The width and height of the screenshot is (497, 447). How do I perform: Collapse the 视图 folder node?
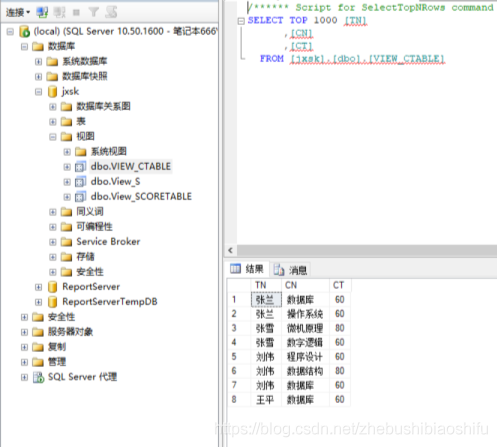(x=53, y=137)
